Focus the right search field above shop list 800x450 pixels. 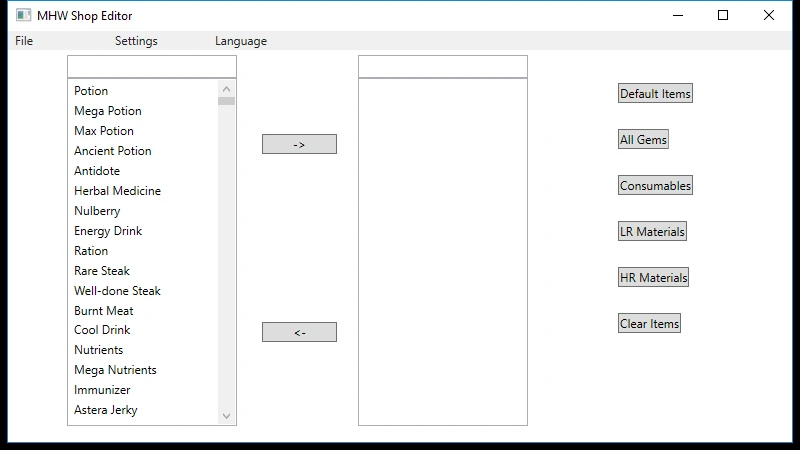pos(442,66)
